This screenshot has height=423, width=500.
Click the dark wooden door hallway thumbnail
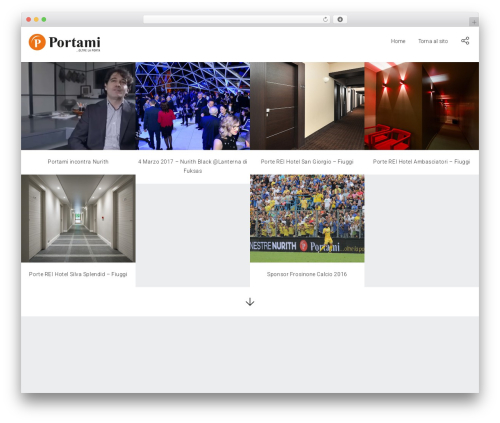tap(307, 106)
